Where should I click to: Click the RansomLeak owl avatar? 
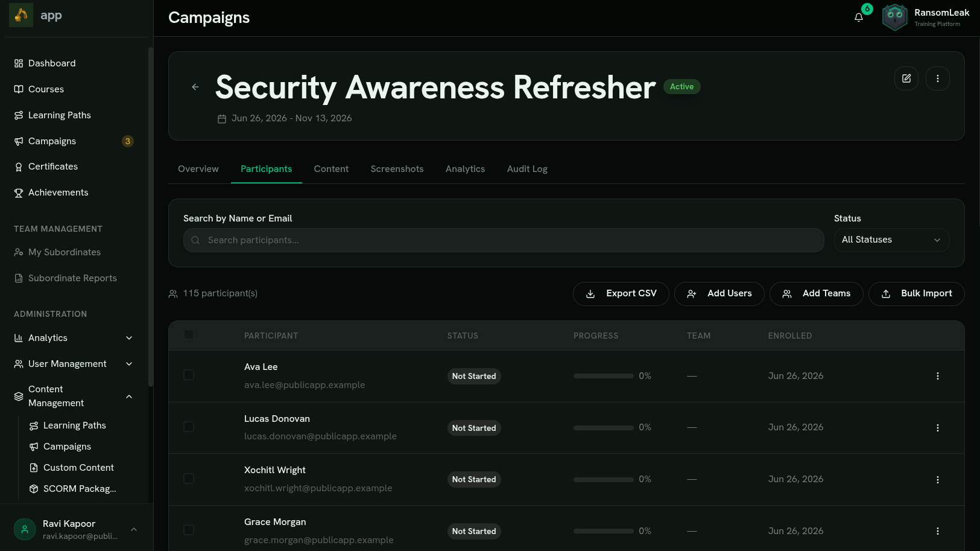[x=894, y=17]
